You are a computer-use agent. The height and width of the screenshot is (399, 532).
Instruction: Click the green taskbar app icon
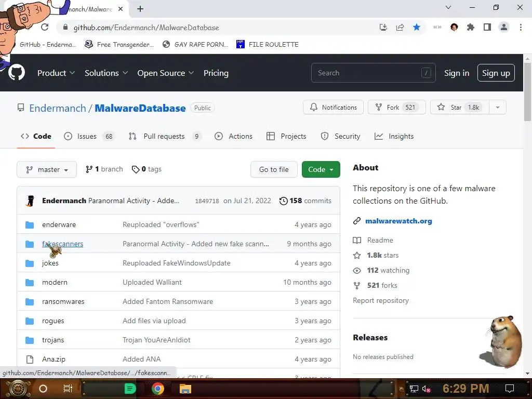[x=130, y=389]
